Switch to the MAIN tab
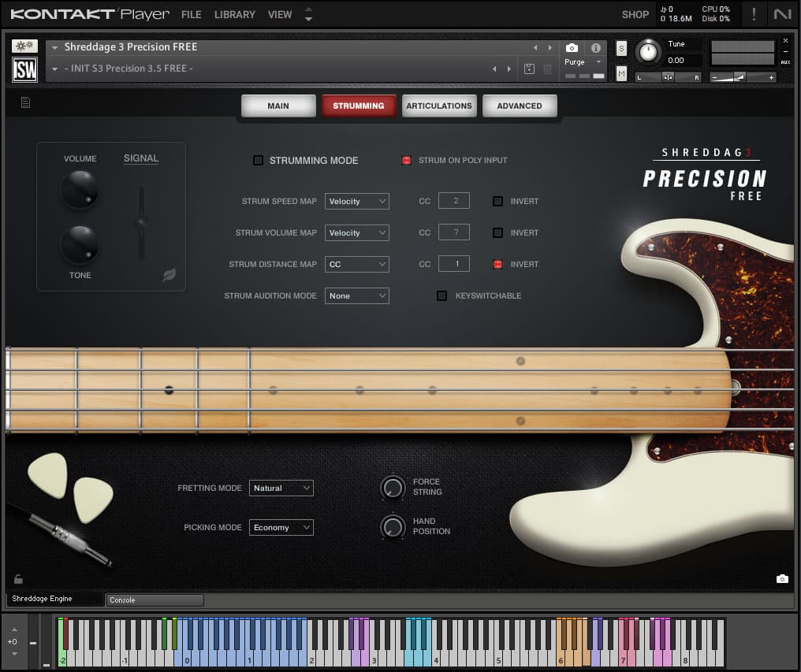 [278, 106]
